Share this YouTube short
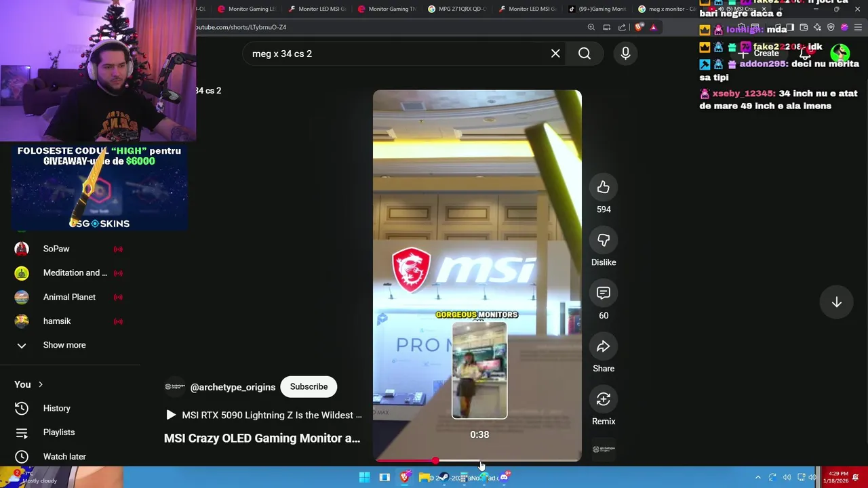Viewport: 868px width, 488px height. point(604,346)
